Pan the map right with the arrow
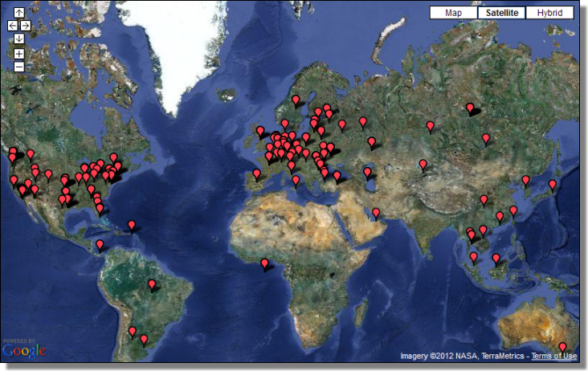Viewport: 588px width, 371px height. [x=26, y=26]
